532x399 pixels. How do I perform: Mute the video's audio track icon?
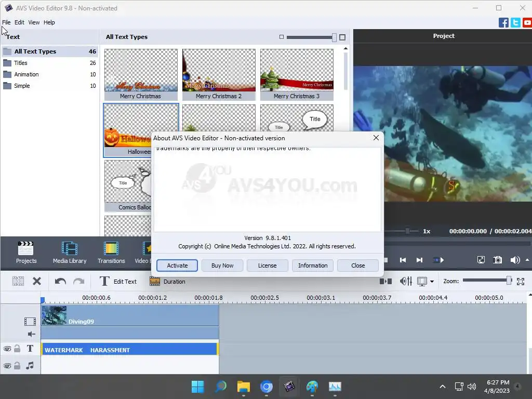click(31, 334)
